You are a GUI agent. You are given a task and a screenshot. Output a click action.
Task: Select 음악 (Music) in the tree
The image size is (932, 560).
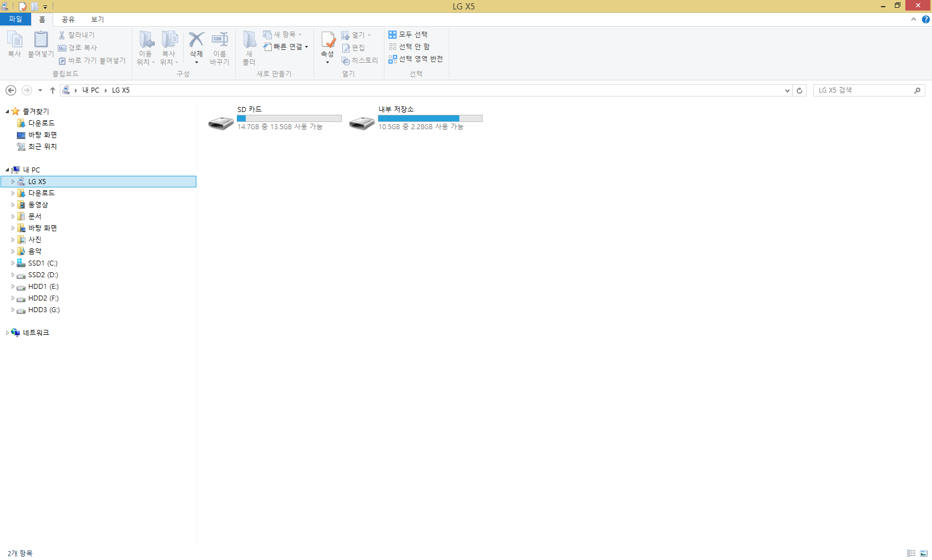pyautogui.click(x=35, y=251)
